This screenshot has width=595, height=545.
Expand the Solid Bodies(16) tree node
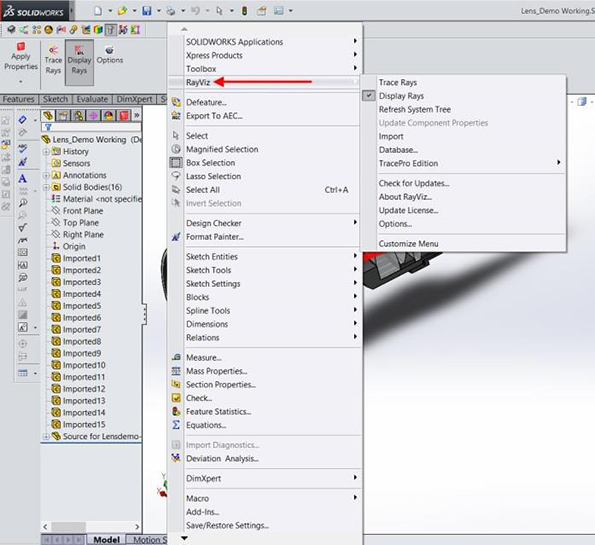(46, 187)
